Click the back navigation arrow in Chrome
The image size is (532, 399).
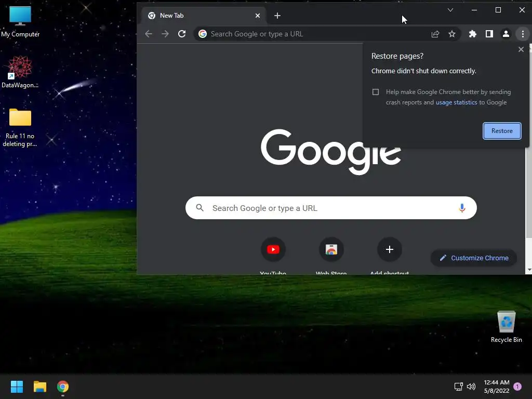[148, 34]
